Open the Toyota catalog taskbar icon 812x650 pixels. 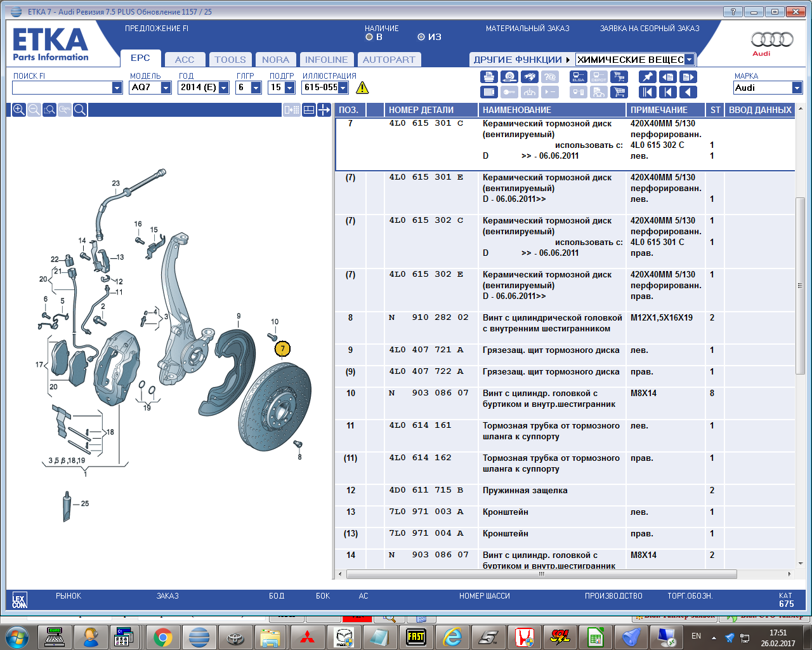235,637
